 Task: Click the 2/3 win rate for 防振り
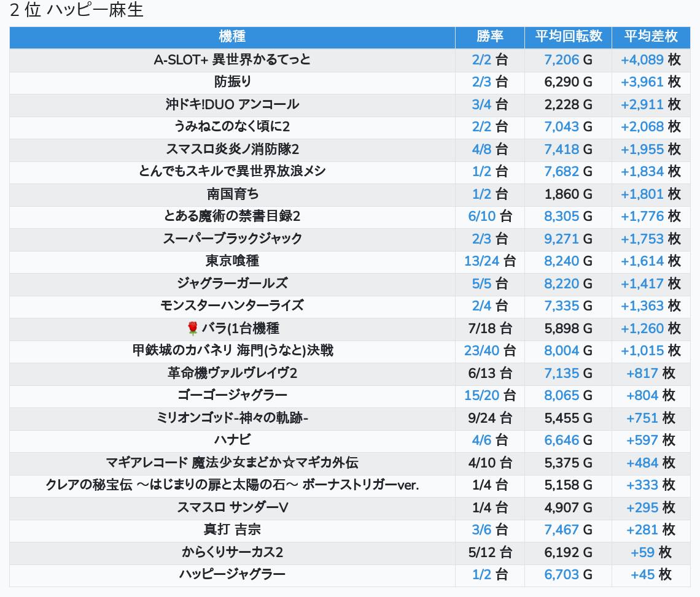click(x=481, y=82)
